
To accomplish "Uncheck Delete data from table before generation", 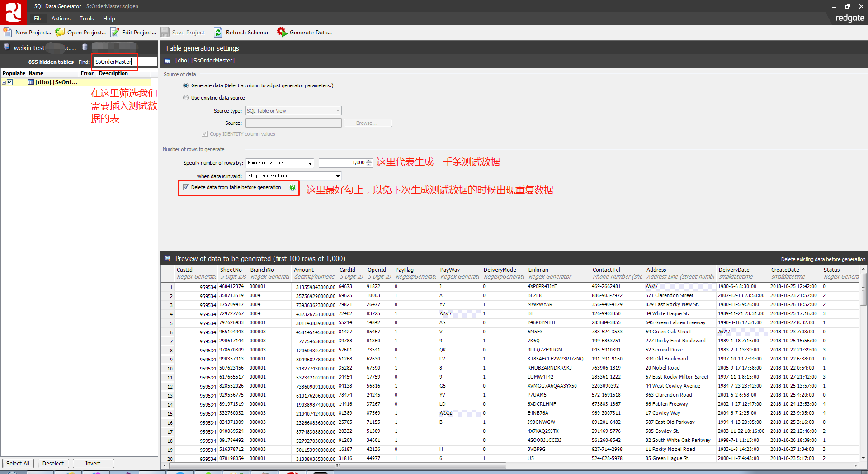I will [x=186, y=187].
